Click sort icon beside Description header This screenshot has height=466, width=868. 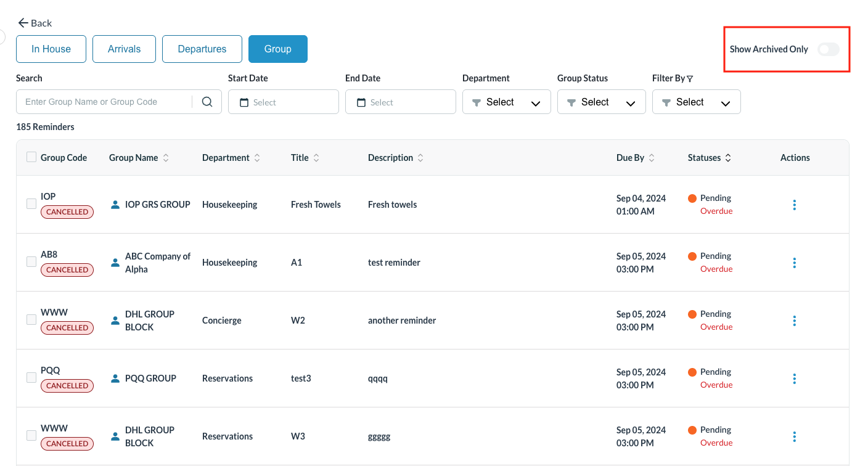(x=420, y=158)
